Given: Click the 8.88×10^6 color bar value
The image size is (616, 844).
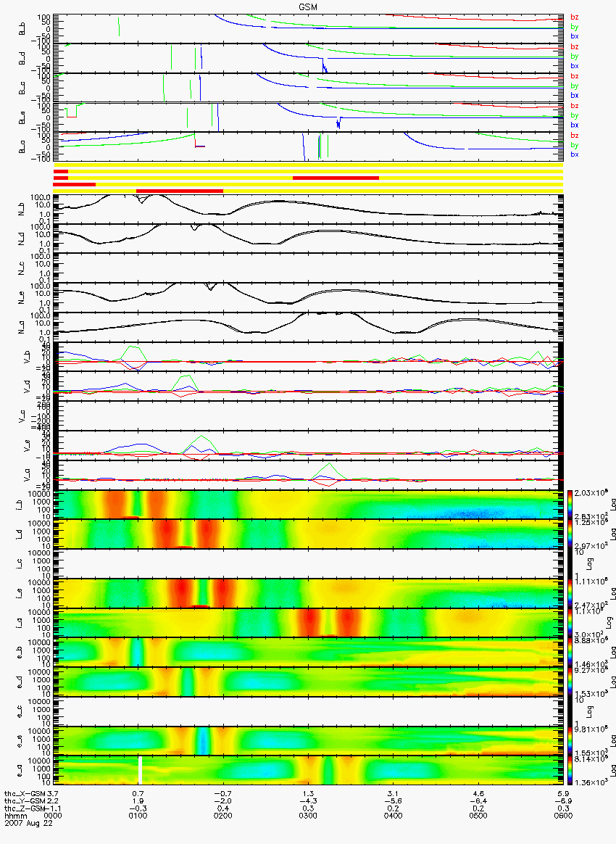Looking at the screenshot, I should pyautogui.click(x=590, y=640).
